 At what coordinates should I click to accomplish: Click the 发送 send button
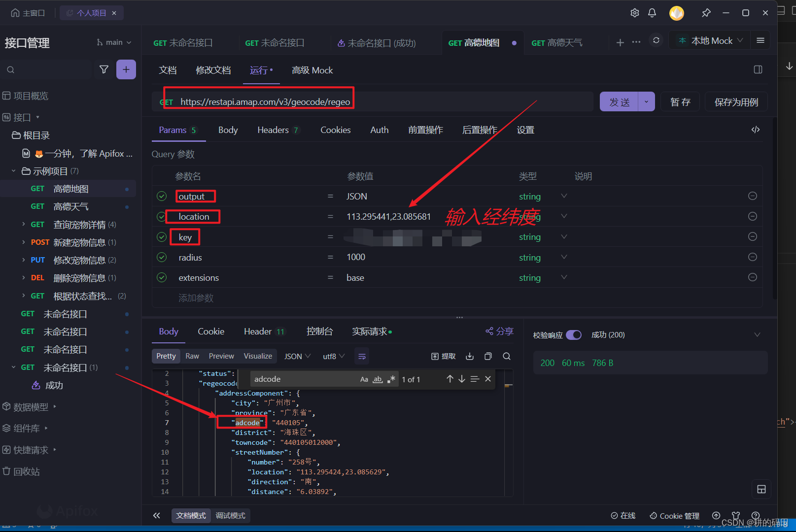tap(619, 101)
